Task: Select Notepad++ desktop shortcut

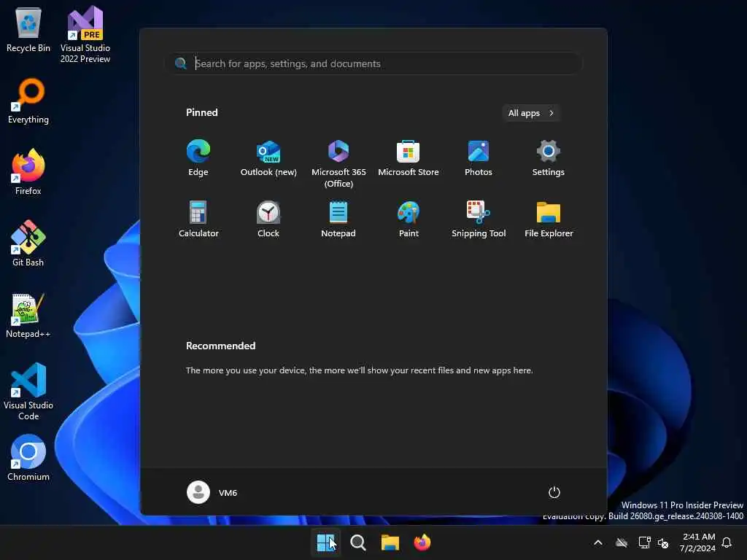Action: pos(28,315)
